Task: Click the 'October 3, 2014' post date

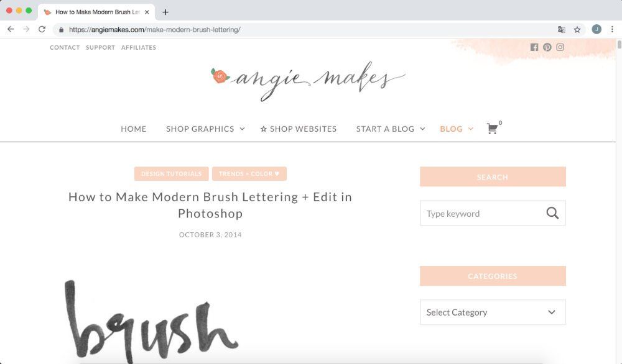Action: click(210, 235)
